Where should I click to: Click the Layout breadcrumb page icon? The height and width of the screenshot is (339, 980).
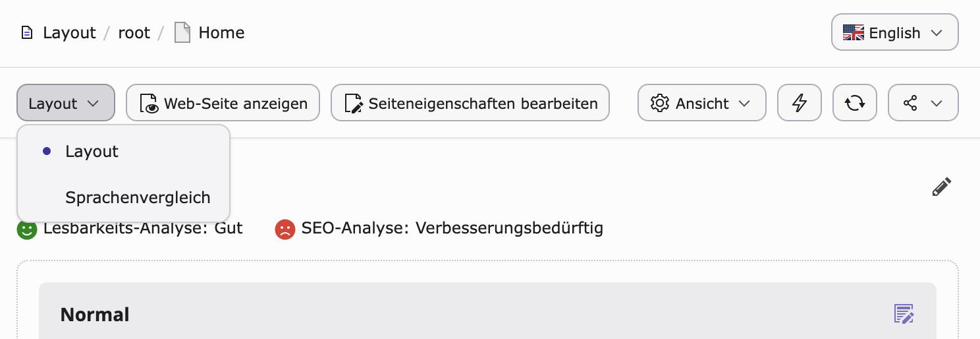click(x=27, y=33)
